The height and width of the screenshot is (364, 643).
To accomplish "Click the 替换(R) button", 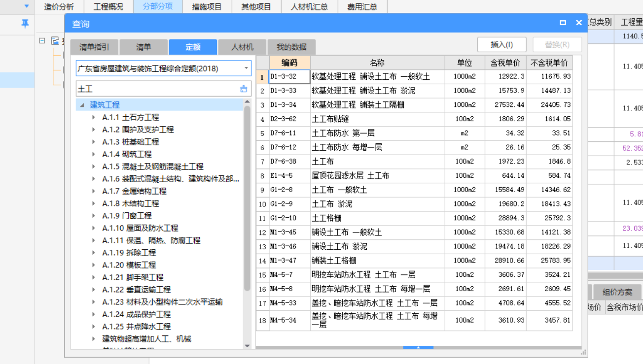I will (x=557, y=44).
